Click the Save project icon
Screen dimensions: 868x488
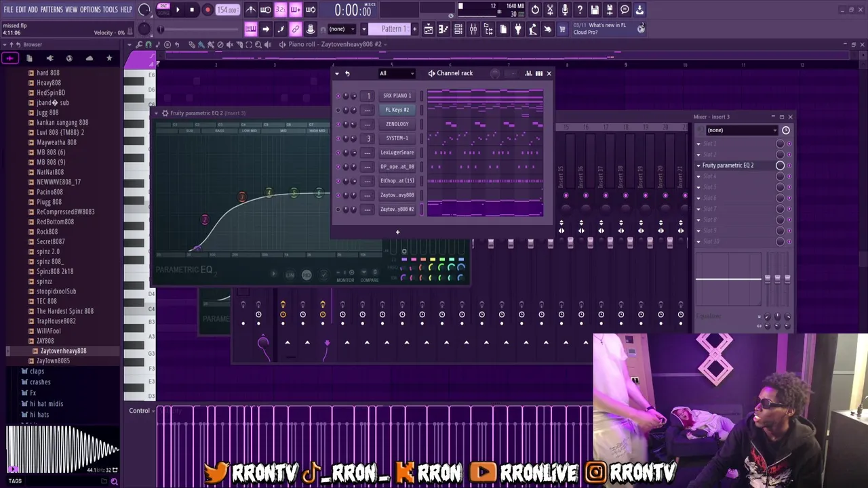pos(594,9)
